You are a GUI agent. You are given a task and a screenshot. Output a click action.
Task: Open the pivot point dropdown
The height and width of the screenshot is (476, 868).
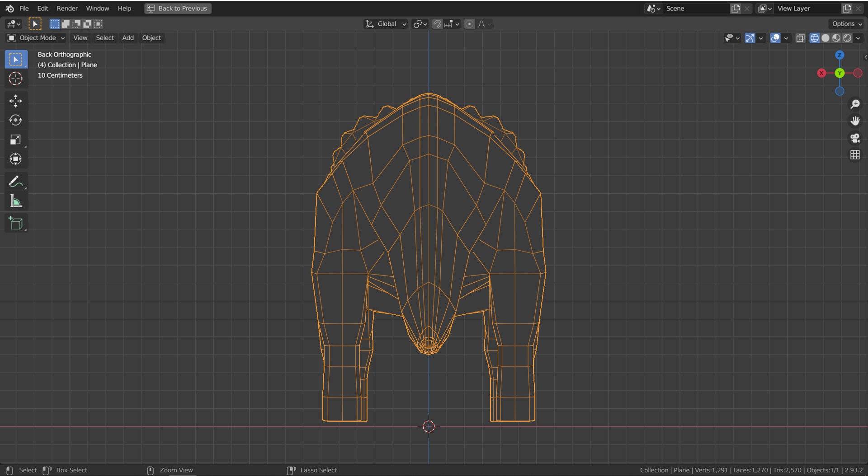coord(420,24)
